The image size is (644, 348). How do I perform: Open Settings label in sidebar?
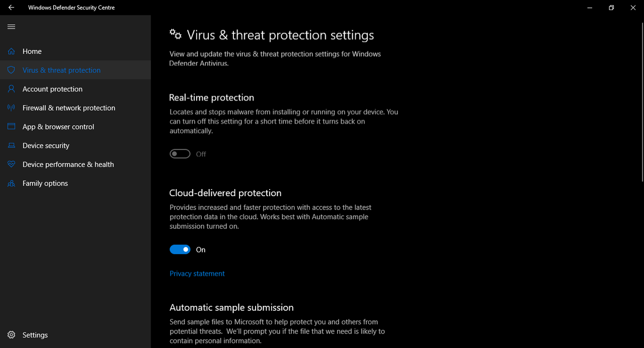point(35,335)
